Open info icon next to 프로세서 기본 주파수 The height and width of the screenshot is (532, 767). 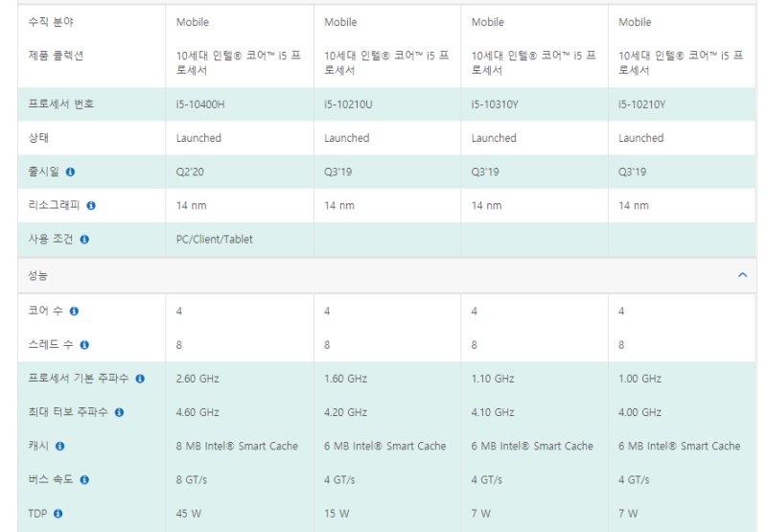point(140,379)
